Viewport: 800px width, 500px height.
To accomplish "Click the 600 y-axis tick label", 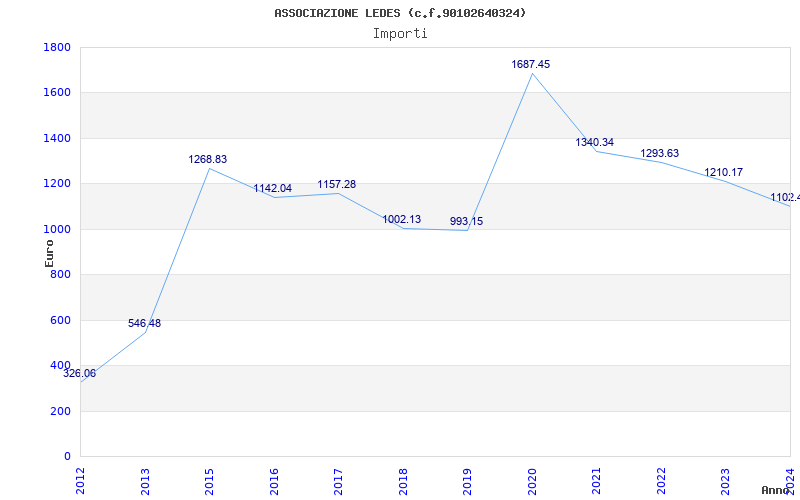I will tap(61, 320).
